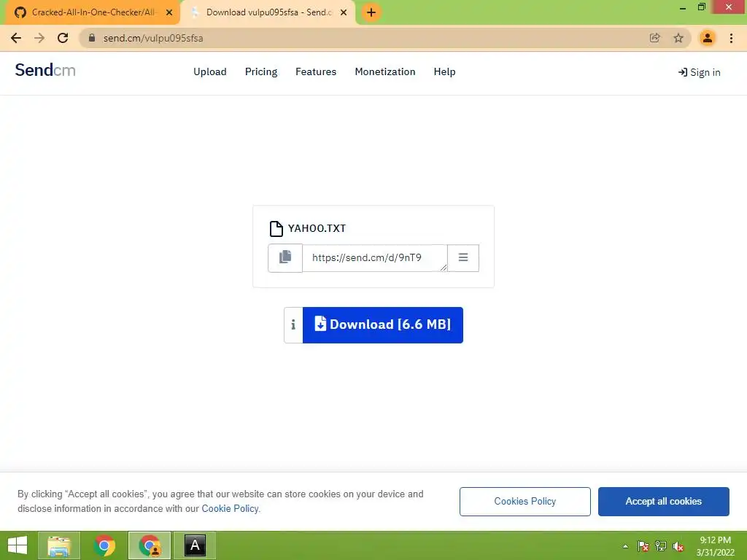This screenshot has height=560, width=747.
Task: Click the share page icon in address bar
Action: click(655, 38)
